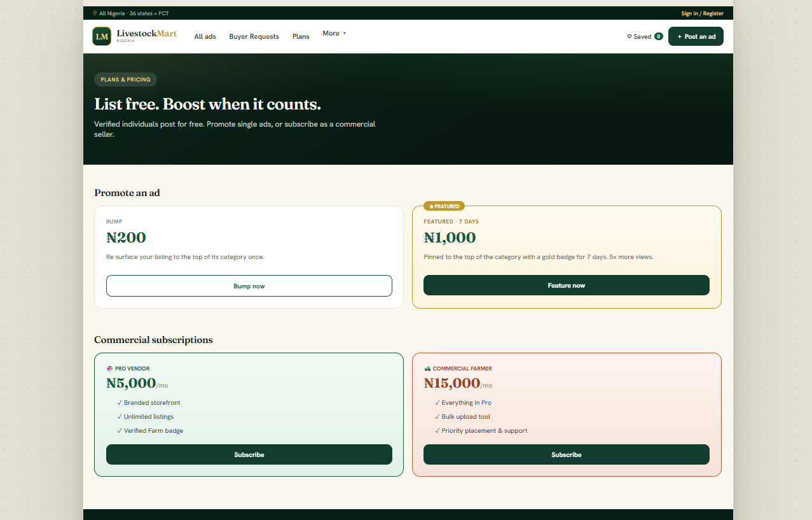Open the Saved ads link
The height and width of the screenshot is (520, 812).
(x=645, y=36)
